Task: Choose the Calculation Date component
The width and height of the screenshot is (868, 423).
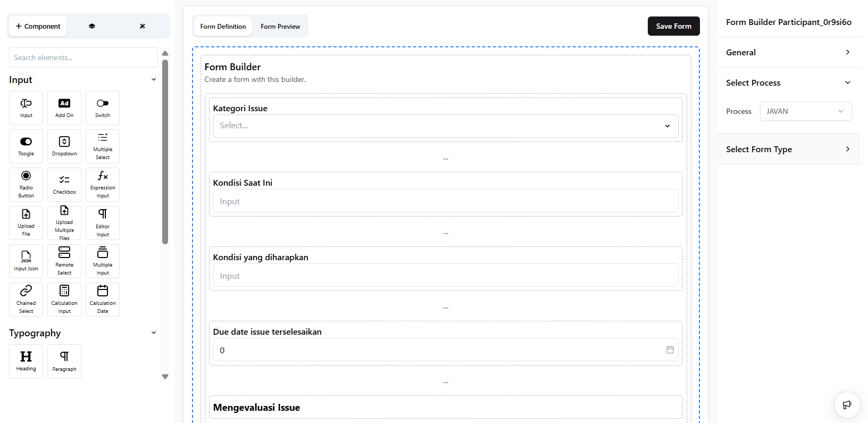Action: (103, 299)
